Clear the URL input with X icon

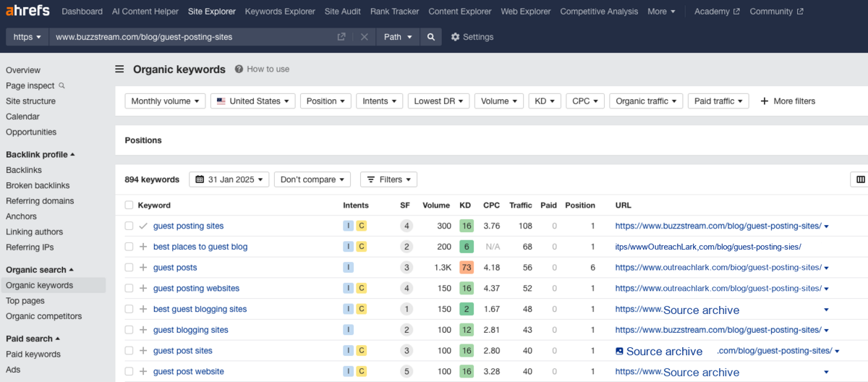(365, 37)
